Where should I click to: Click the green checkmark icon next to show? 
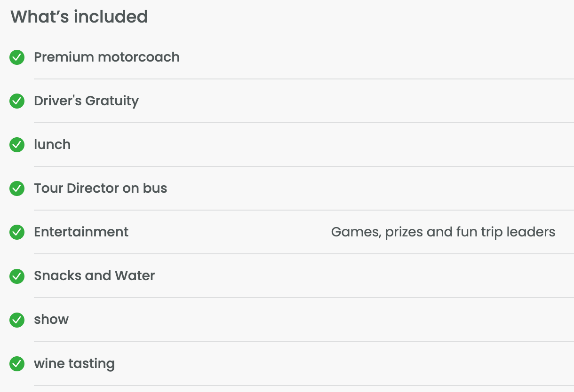click(17, 320)
